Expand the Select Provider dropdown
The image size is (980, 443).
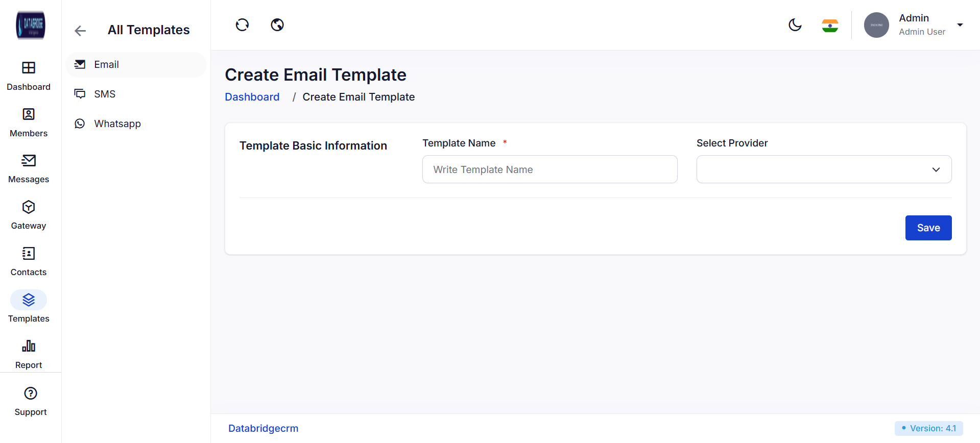[824, 169]
